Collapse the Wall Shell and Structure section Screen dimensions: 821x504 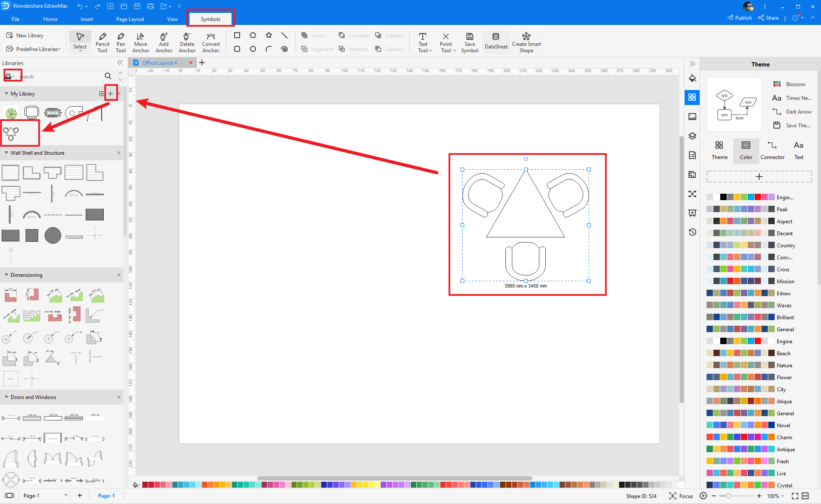pyautogui.click(x=6, y=153)
